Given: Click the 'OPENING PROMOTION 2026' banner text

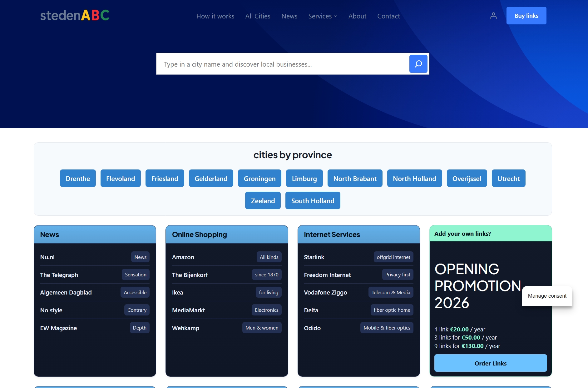Looking at the screenshot, I should click(478, 286).
